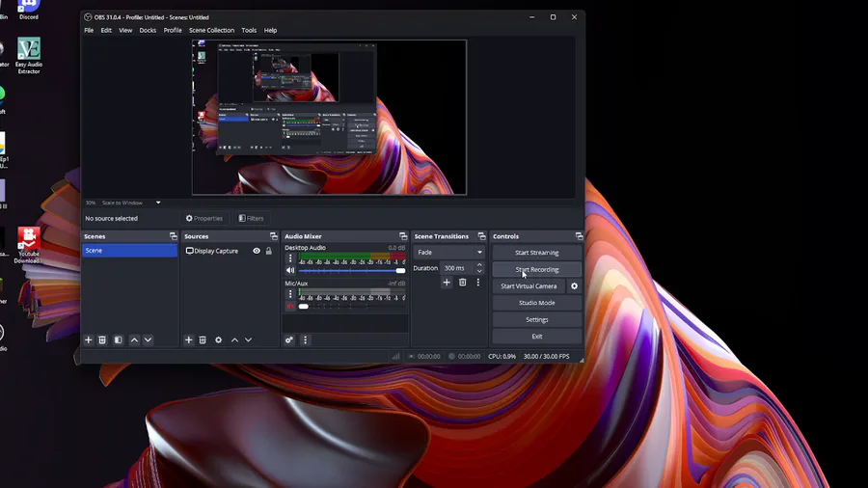Add a new scene with plus icon
Screen dimensions: 868x488
click(x=88, y=339)
